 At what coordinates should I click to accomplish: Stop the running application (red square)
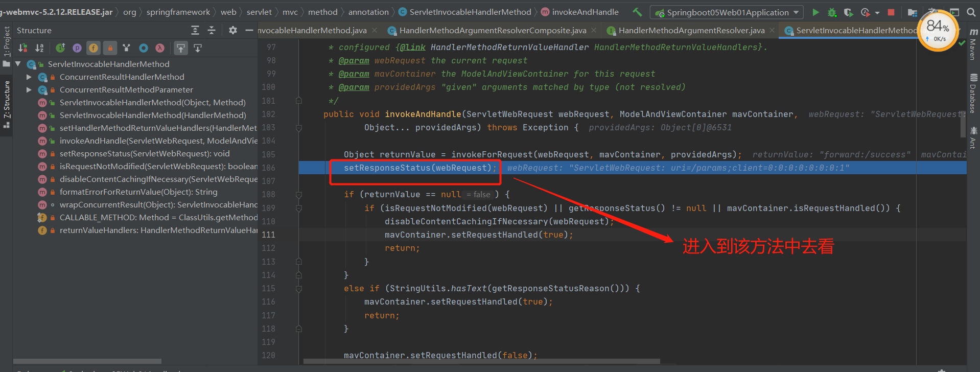[x=891, y=12]
